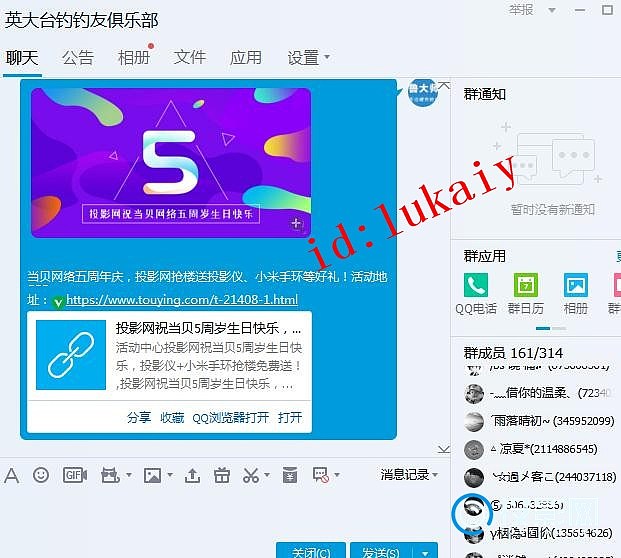Viewport: 621px width, 558px height.
Task: Select member ending (135654626)
Action: [538, 533]
